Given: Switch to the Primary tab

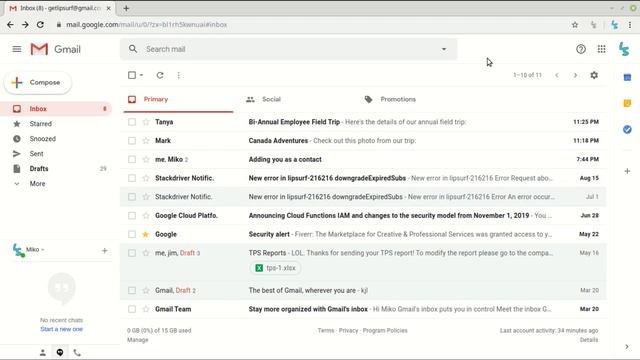Looking at the screenshot, I should pyautogui.click(x=178, y=99).
